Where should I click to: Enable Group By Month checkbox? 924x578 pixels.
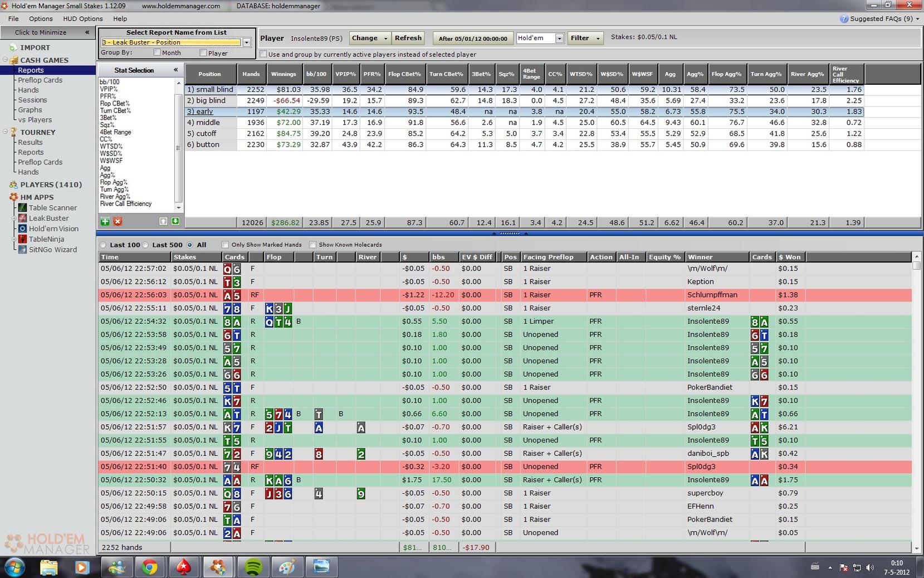pos(157,52)
